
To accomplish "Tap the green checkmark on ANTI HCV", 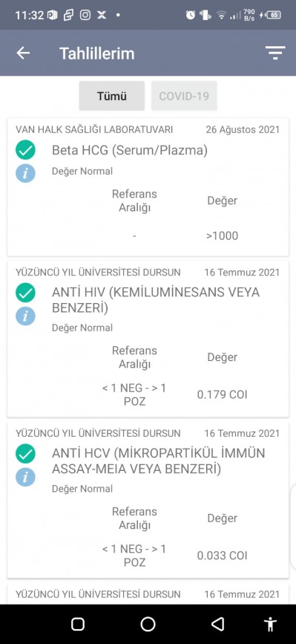I will [x=25, y=454].
